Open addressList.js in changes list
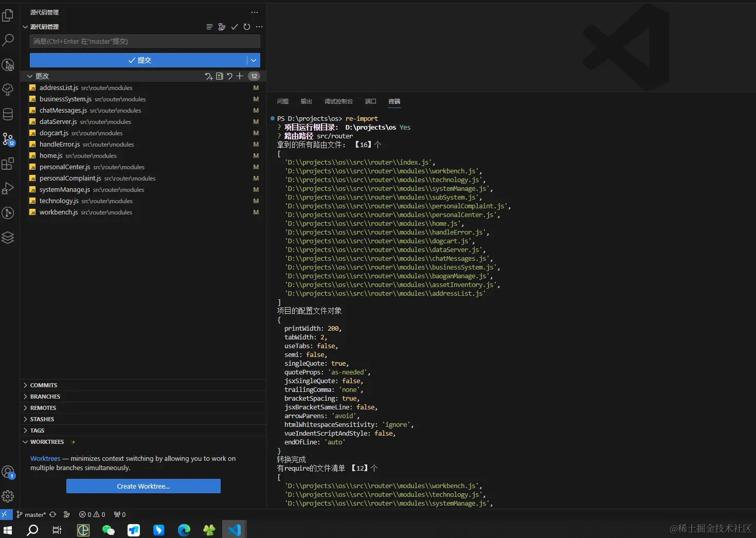This screenshot has width=756, height=538. [x=143, y=88]
